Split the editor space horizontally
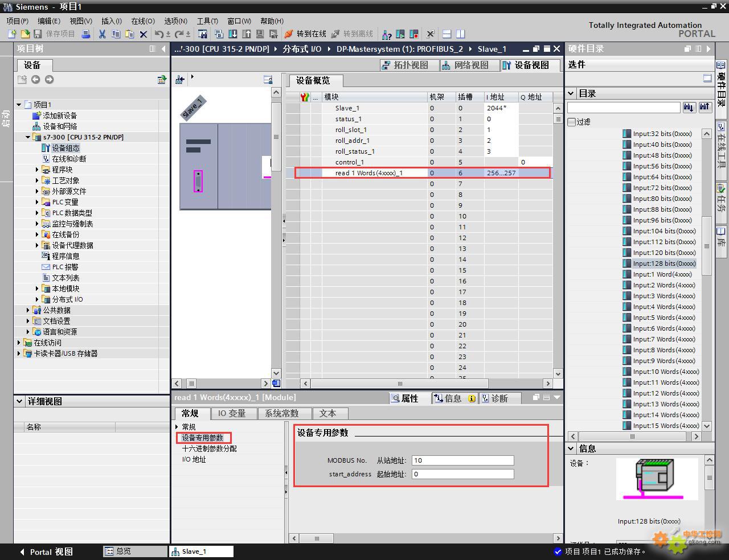The height and width of the screenshot is (560, 729). pyautogui.click(x=447, y=34)
